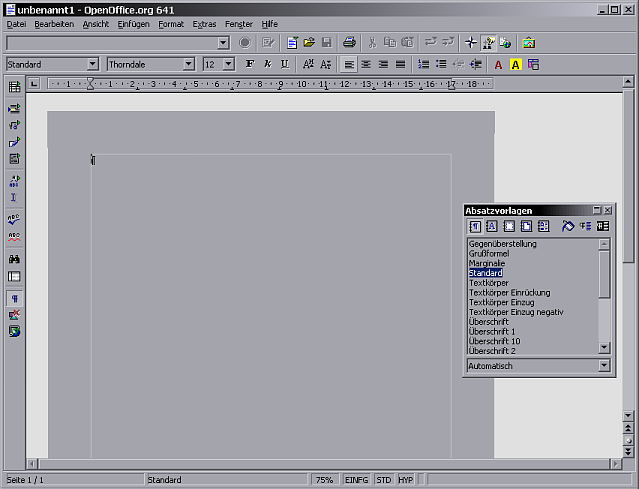Switch to character styles in Absatzvorlagen
Viewport: 639px width, 489px height.
(491, 226)
